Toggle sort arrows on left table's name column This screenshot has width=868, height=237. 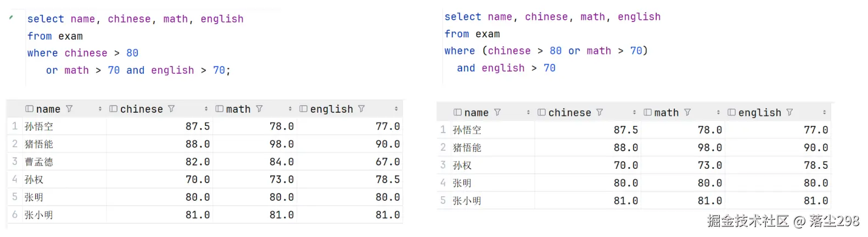[x=100, y=109]
